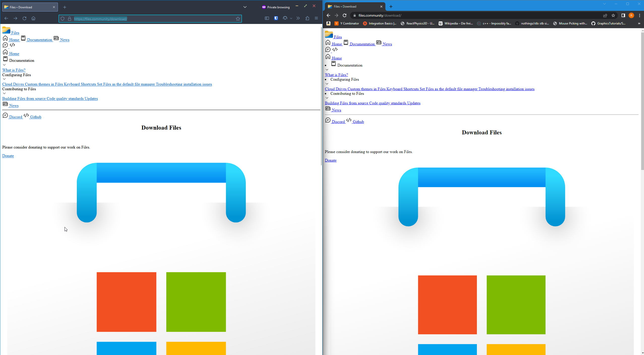Open the Firefox application hamburger menu
Screen dimensions: 644x355
(x=316, y=18)
